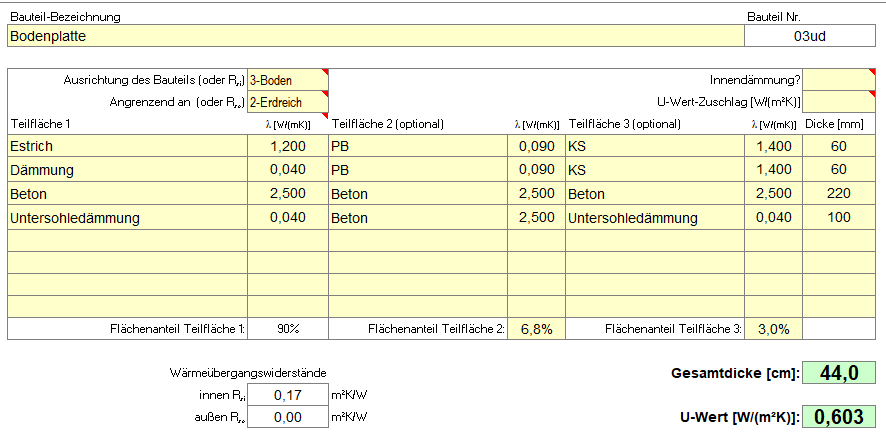Select the Estrich material cell
Screen dimensions: 886x439
click(x=127, y=146)
